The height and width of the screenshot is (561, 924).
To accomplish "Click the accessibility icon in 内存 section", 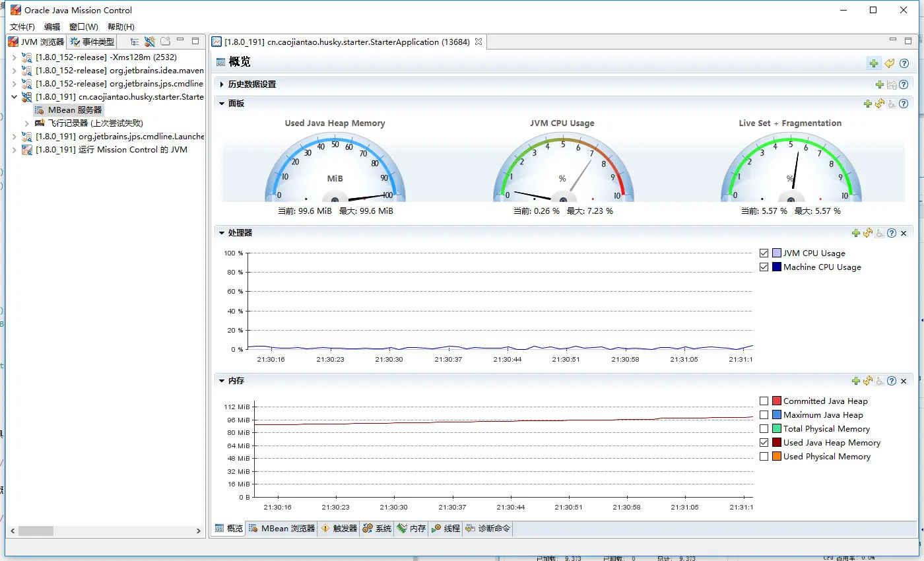I will click(880, 381).
